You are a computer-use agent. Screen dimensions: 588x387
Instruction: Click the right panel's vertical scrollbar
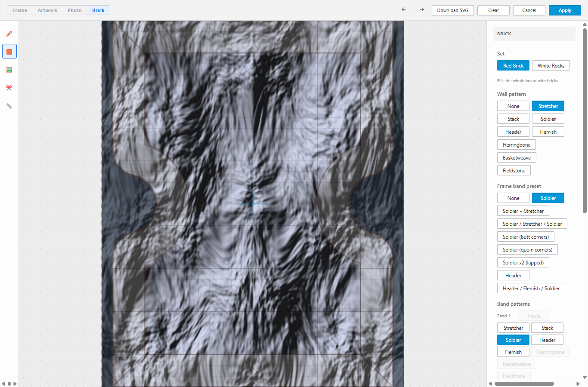coord(585,120)
